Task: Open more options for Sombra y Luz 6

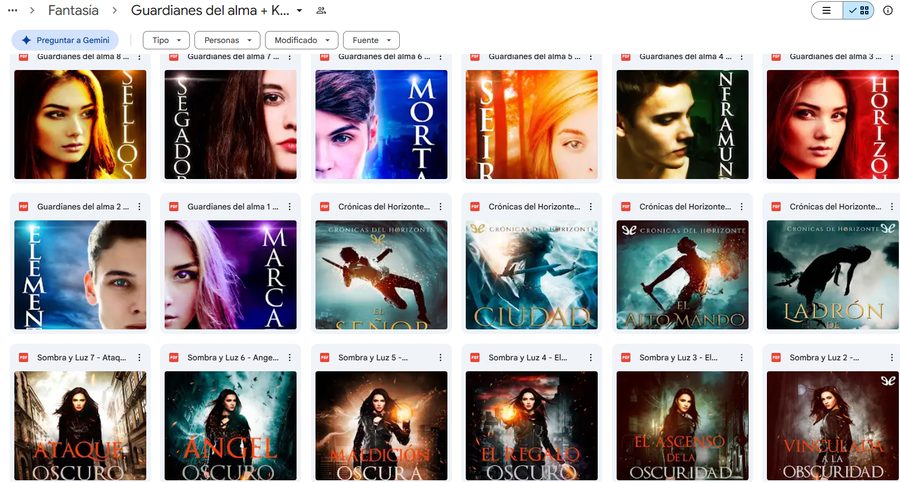Action: point(289,357)
